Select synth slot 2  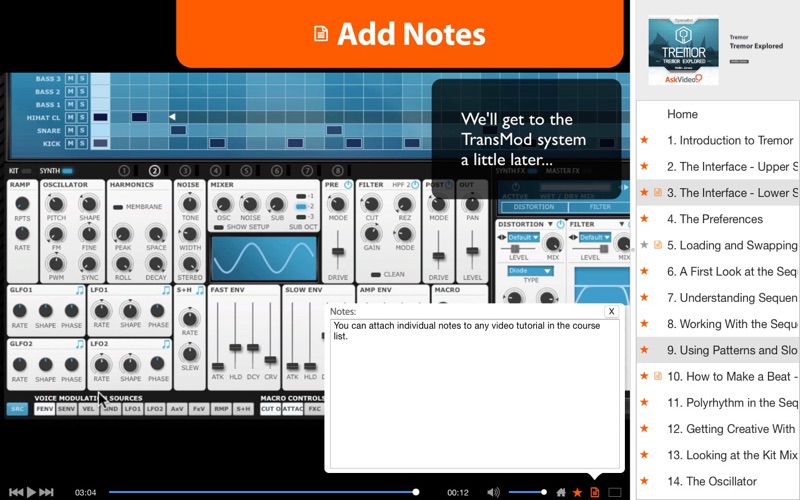coord(155,170)
